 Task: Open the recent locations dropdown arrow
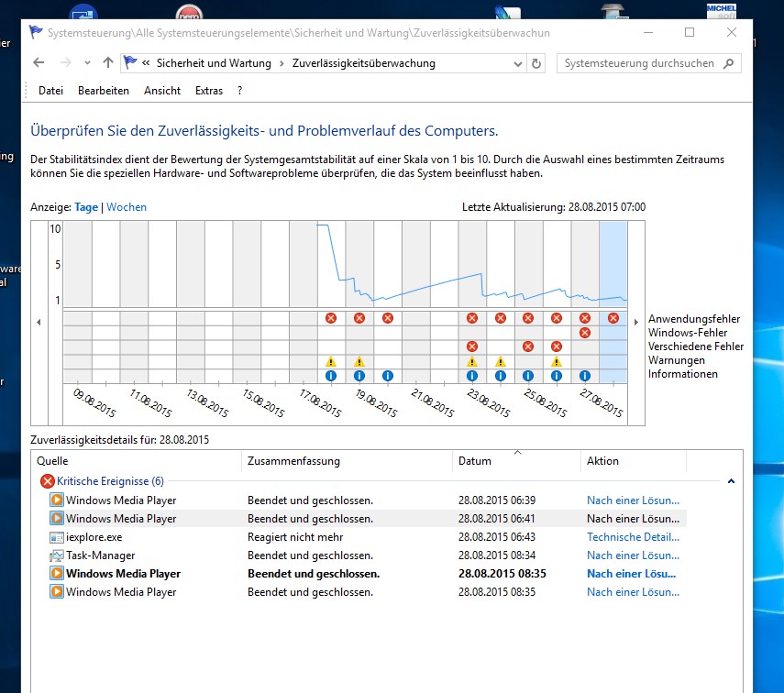[87, 63]
